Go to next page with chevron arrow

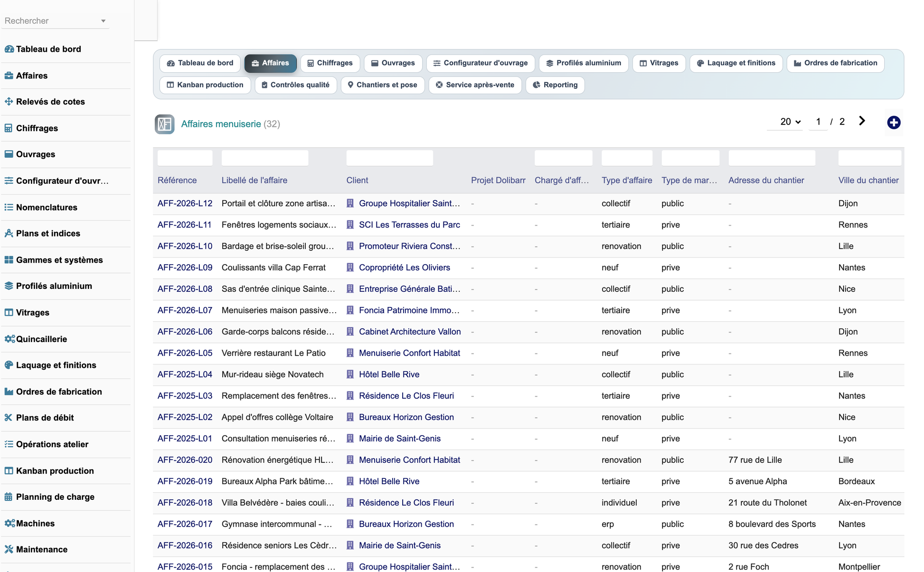tap(862, 121)
